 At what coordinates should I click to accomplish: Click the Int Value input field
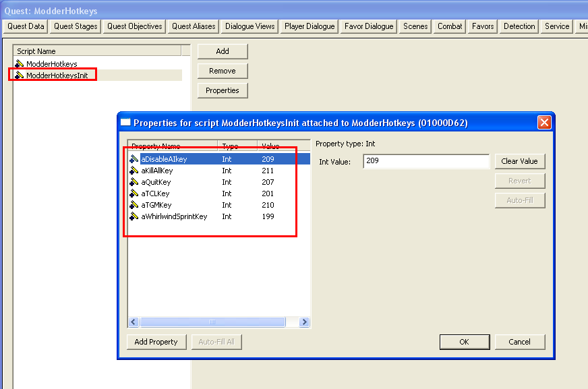coord(426,161)
